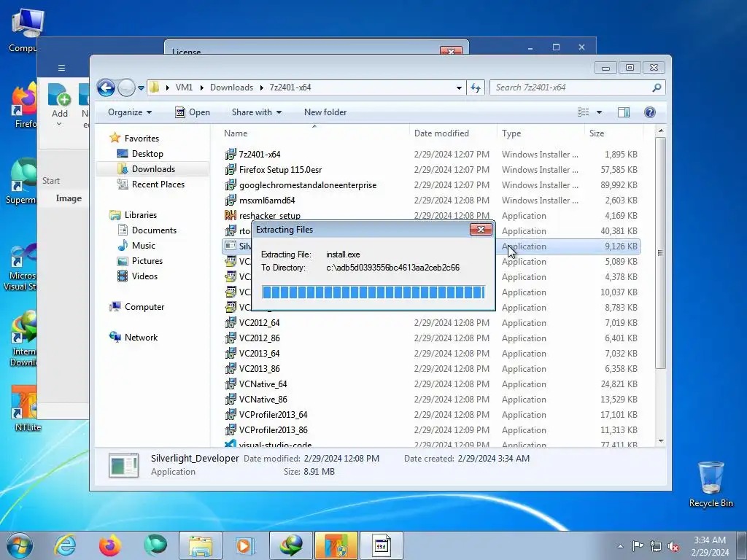The width and height of the screenshot is (747, 560).
Task: Open the view options dropdown arrow
Action: pos(600,112)
